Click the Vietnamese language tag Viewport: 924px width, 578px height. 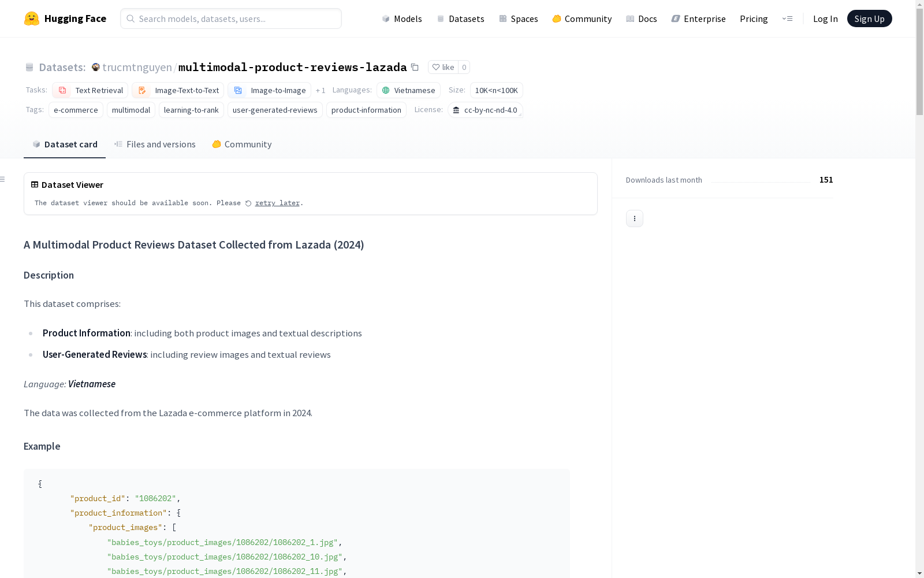click(408, 90)
